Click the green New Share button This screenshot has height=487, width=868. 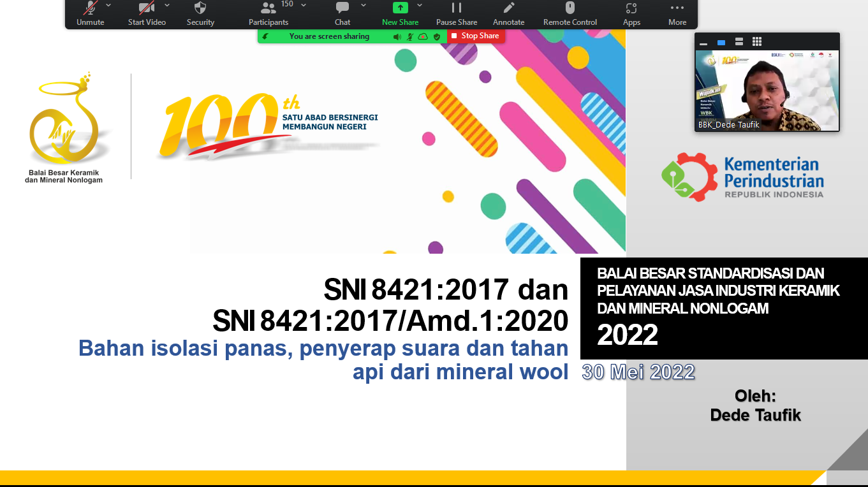(x=400, y=14)
